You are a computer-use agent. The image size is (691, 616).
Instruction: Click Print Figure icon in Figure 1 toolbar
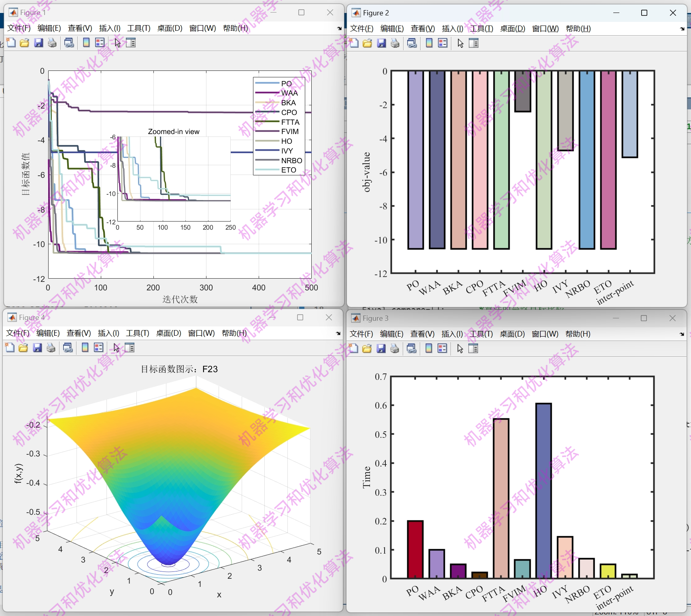[x=52, y=43]
